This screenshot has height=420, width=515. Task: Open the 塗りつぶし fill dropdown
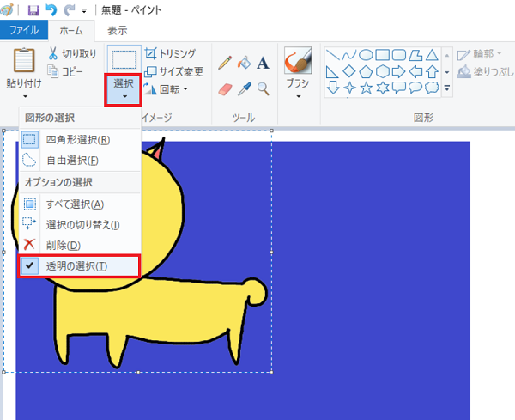click(x=486, y=71)
